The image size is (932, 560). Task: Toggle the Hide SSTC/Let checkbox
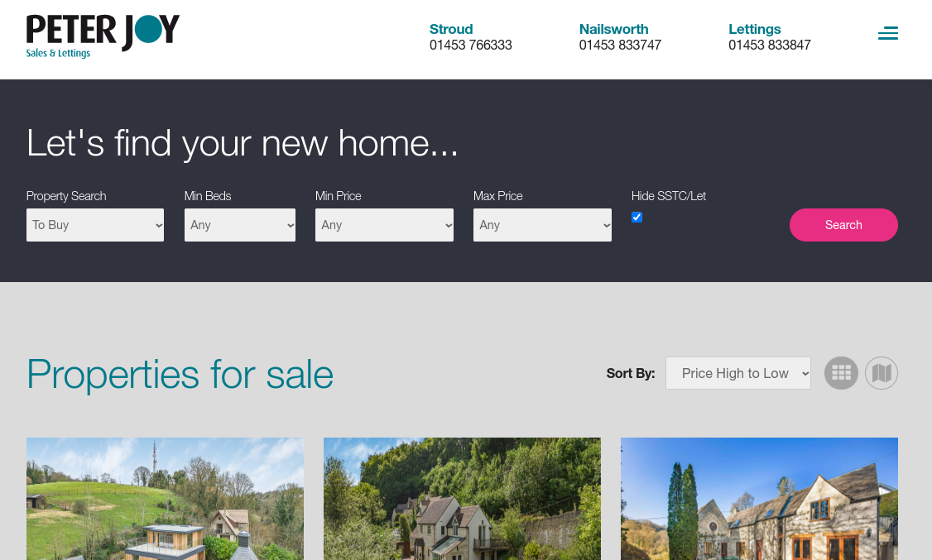point(637,218)
